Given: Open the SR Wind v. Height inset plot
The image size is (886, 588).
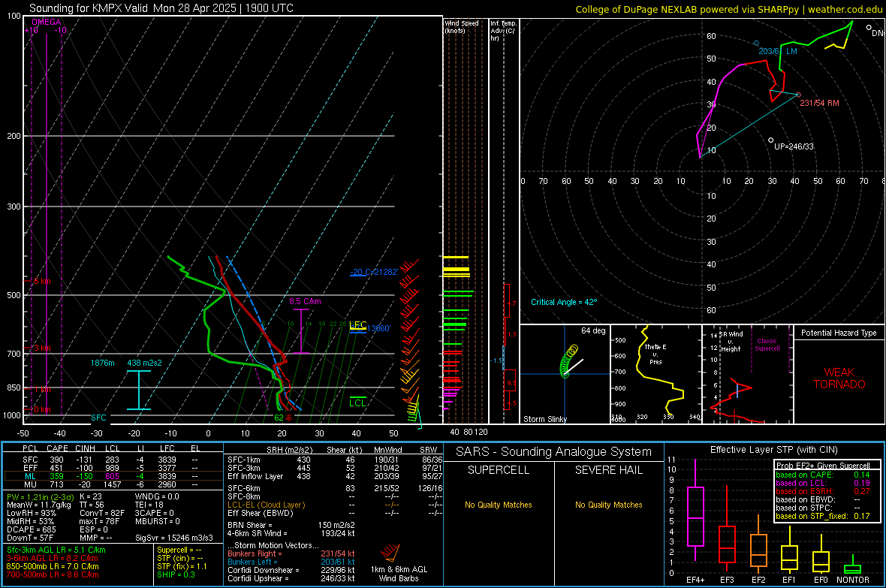Looking at the screenshot, I should click(748, 374).
